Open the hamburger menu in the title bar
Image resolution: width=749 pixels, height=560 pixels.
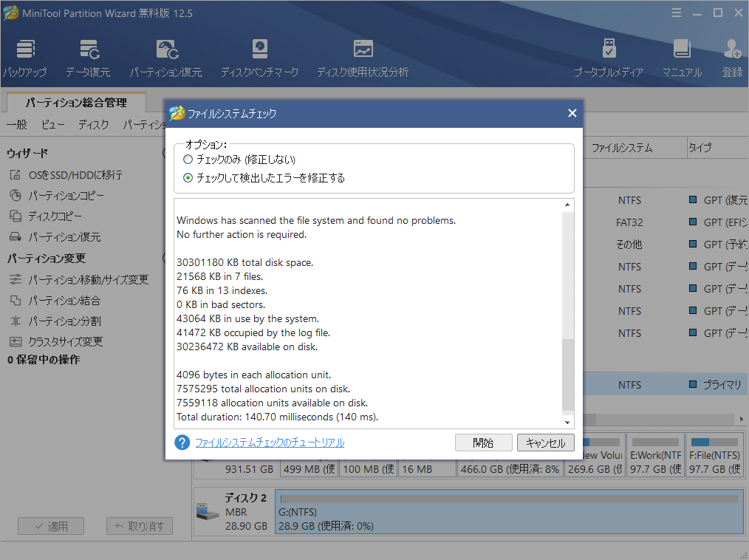click(677, 13)
